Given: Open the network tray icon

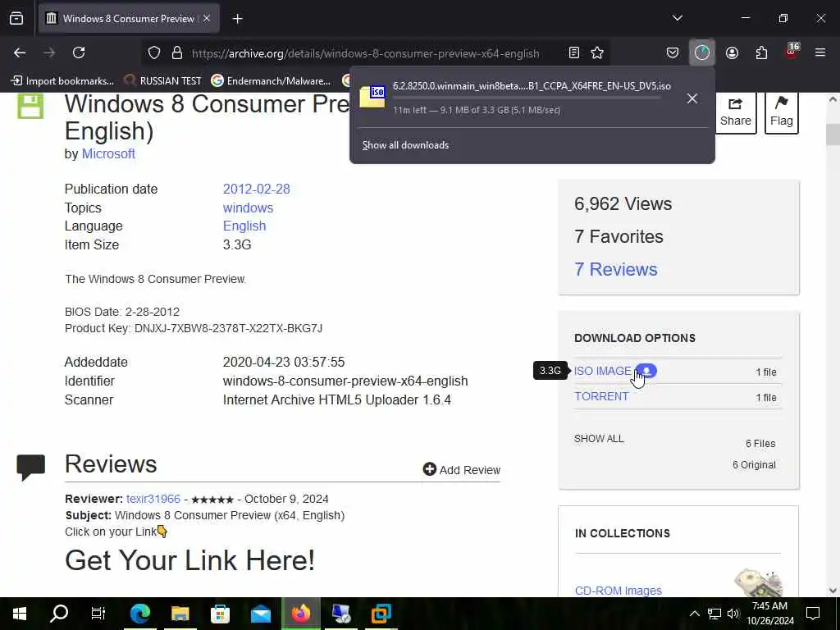Looking at the screenshot, I should click(714, 614).
